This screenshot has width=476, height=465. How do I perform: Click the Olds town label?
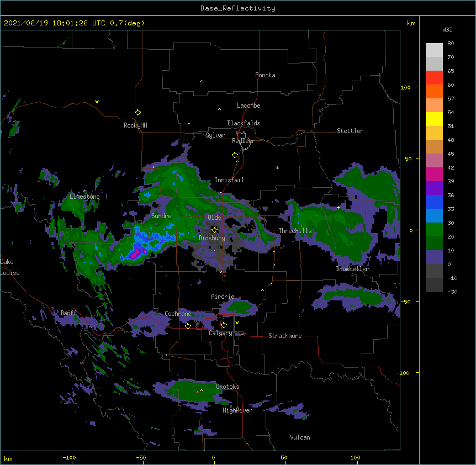click(x=214, y=218)
